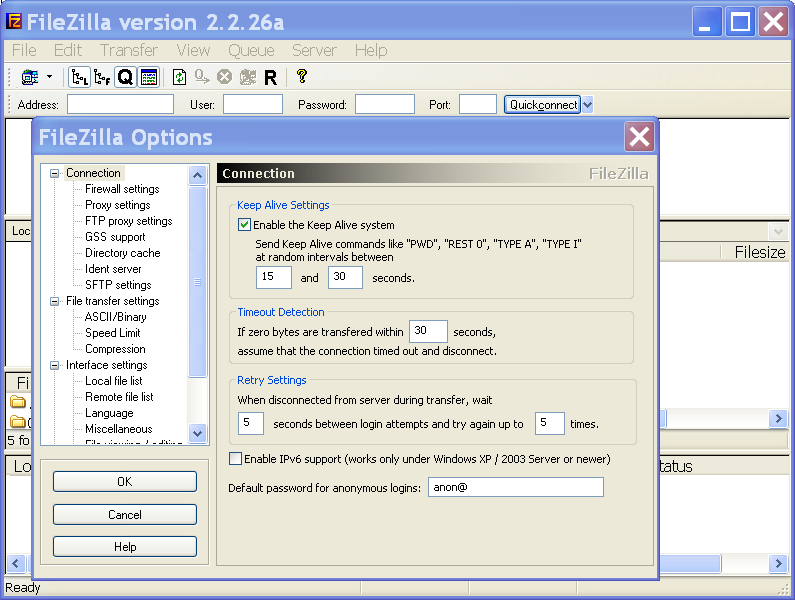Select Speed Limit tree item

click(113, 333)
